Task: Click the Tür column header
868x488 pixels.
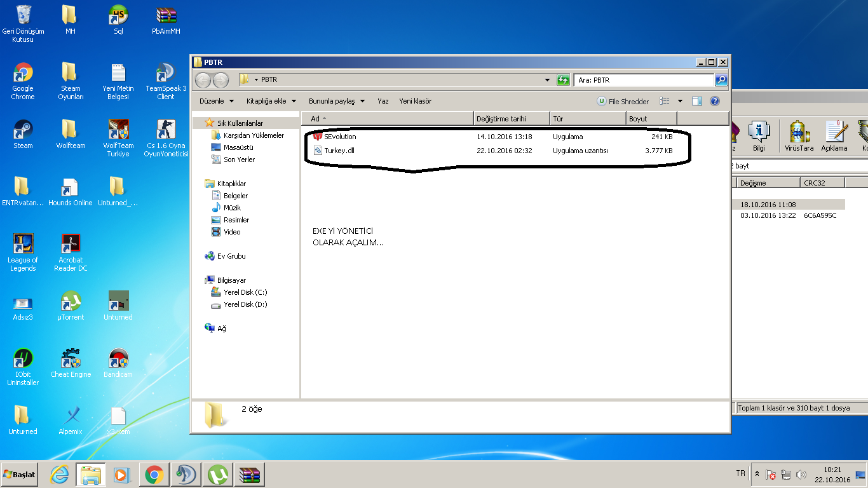Action: [x=588, y=119]
